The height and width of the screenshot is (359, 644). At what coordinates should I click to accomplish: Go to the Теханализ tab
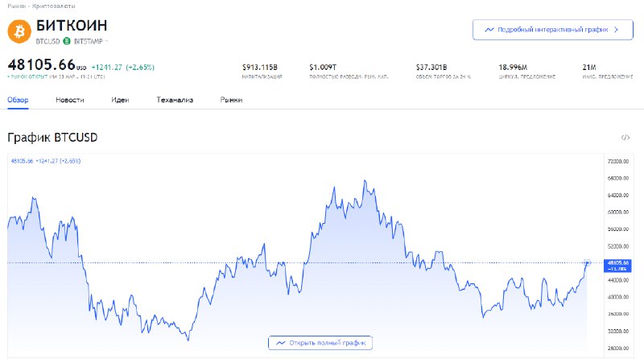pos(175,100)
